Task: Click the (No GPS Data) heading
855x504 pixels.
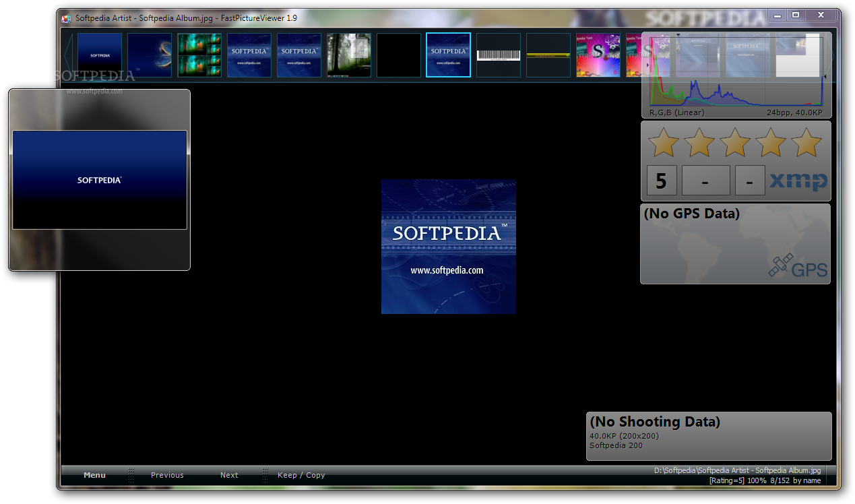Action: (x=692, y=214)
